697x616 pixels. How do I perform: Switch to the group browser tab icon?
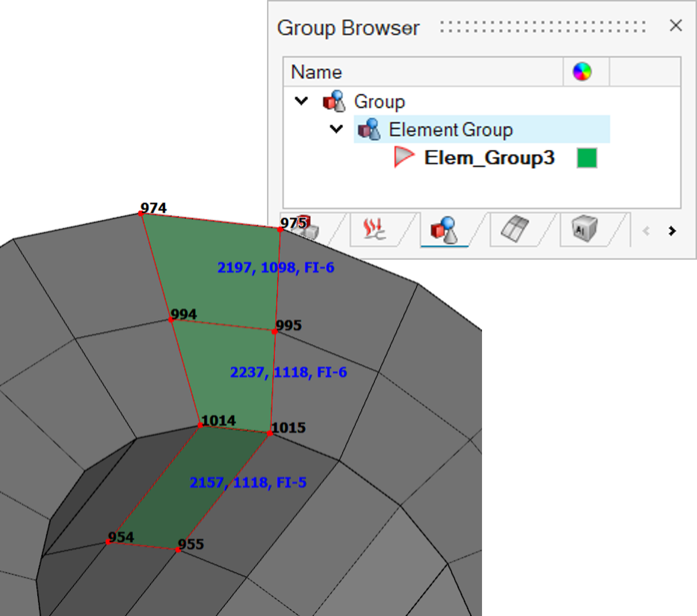(x=445, y=230)
